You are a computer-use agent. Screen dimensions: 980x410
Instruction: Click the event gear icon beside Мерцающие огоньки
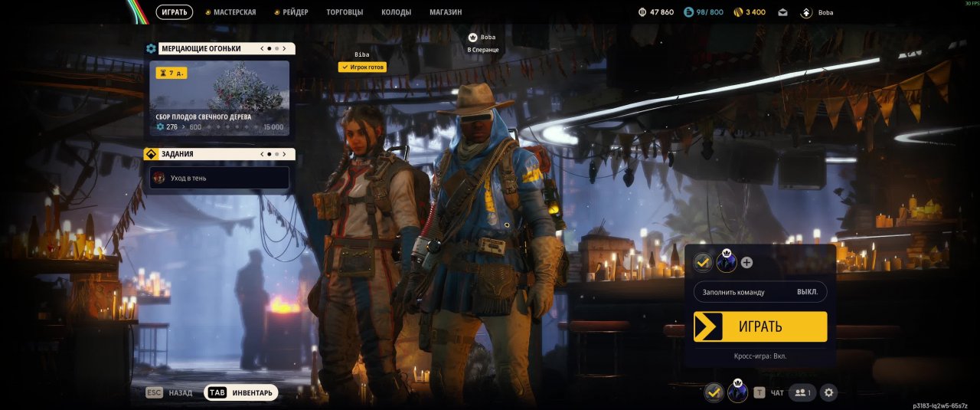pos(151,48)
